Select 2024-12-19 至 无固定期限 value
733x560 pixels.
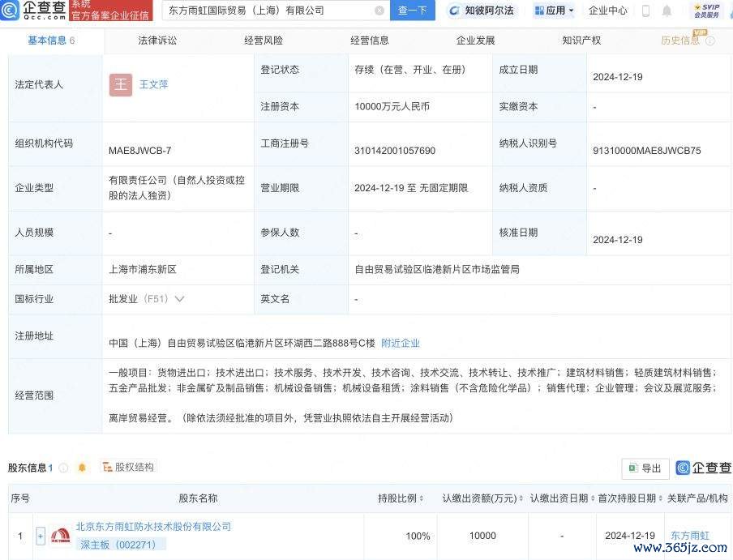coord(411,188)
